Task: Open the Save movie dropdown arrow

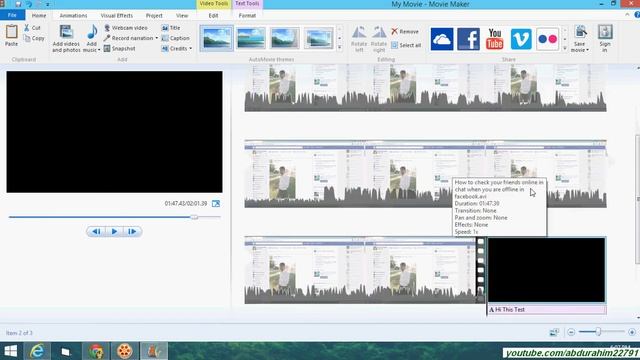Action: click(587, 50)
